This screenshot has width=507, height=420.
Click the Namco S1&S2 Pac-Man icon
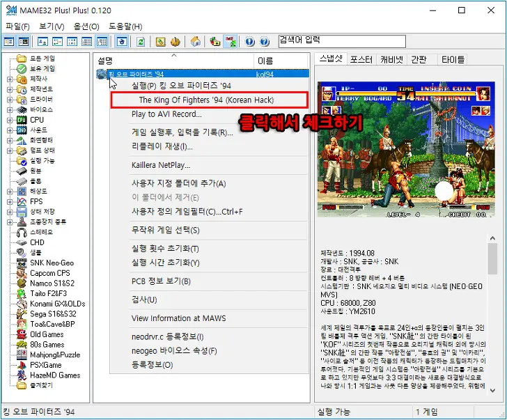click(x=22, y=283)
